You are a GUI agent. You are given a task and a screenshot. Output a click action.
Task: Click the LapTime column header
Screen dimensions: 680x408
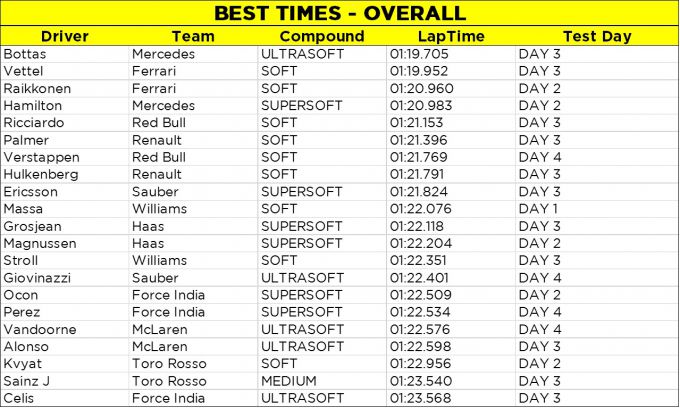[450, 36]
